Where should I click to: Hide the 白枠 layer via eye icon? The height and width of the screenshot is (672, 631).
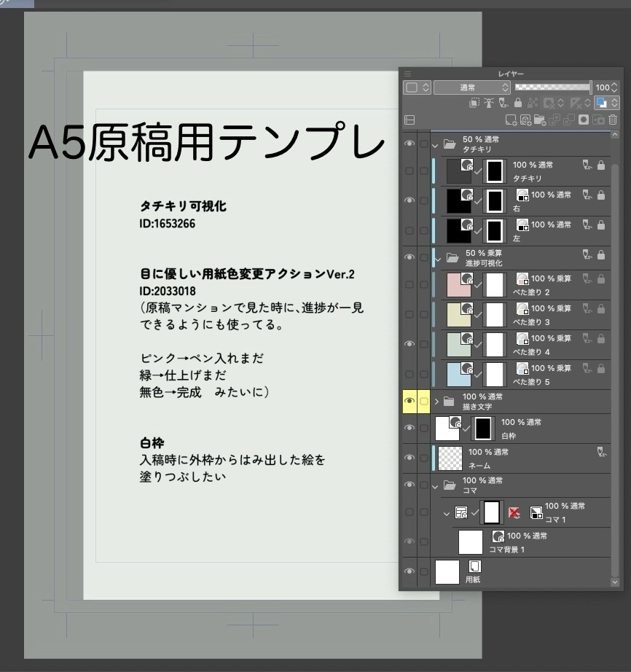click(409, 428)
